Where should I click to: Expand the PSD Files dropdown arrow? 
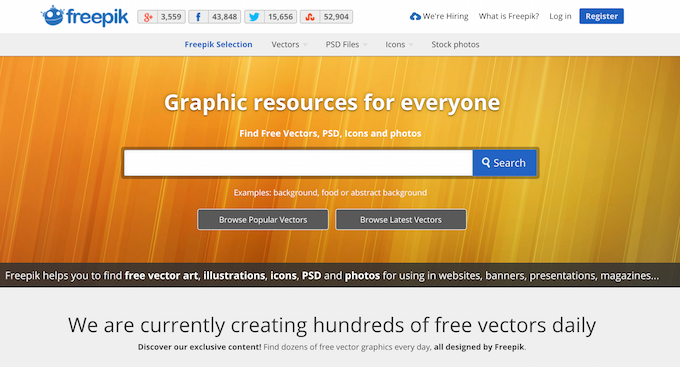tap(365, 45)
